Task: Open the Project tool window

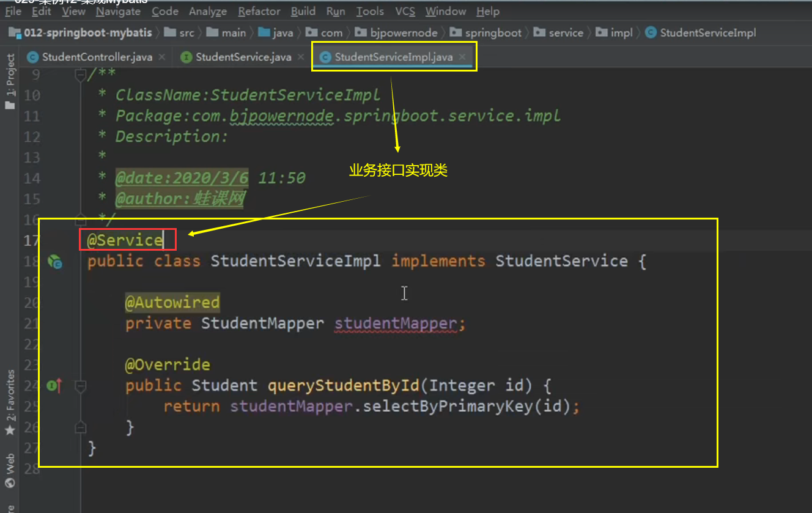Action: point(10,81)
